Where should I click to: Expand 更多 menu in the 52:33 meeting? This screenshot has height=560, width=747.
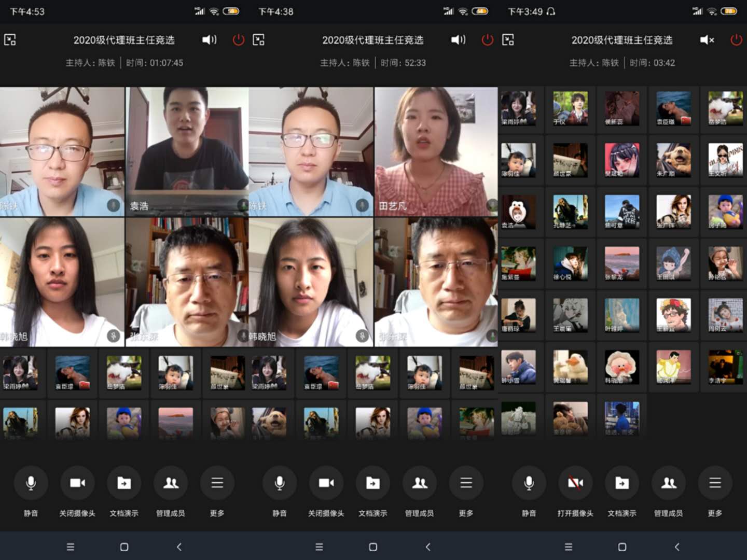coord(466,483)
